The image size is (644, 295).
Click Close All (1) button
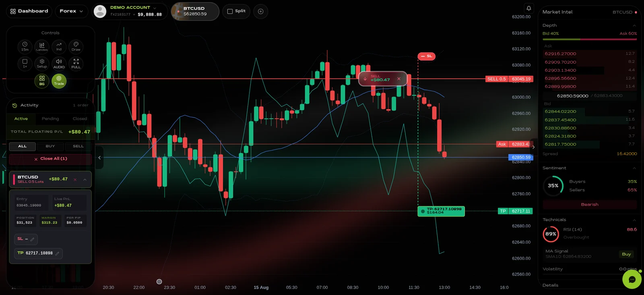(x=50, y=159)
